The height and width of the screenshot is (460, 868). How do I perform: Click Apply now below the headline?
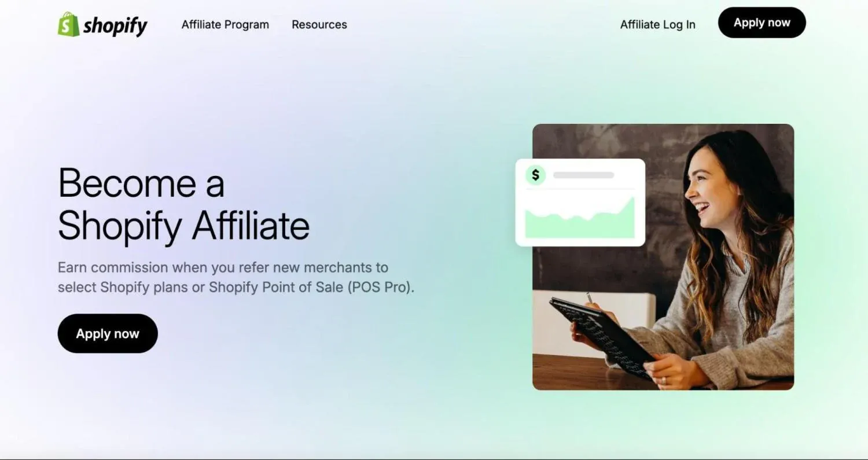tap(108, 333)
